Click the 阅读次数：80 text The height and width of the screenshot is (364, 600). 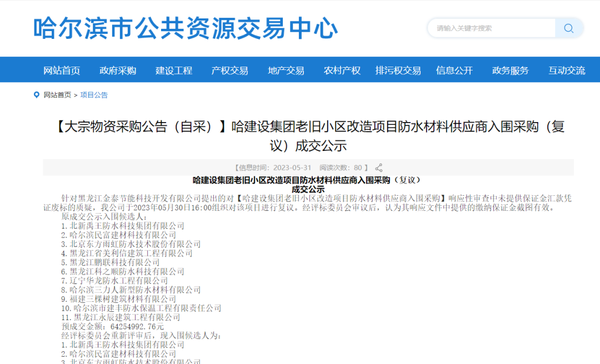[341, 168]
